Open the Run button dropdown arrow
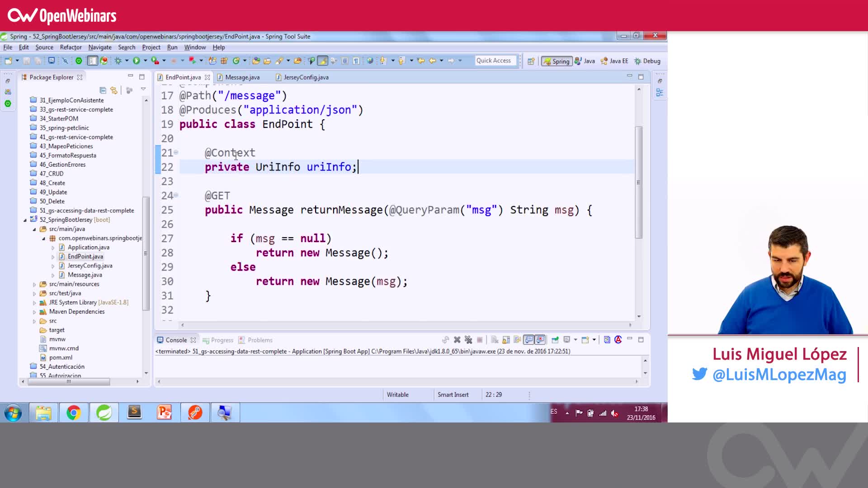The height and width of the screenshot is (488, 868). (145, 61)
